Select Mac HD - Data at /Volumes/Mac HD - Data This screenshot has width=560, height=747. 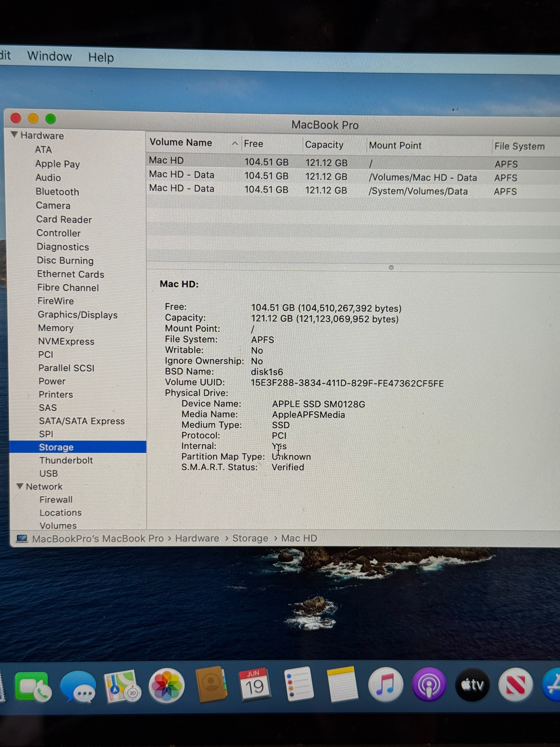pos(353,176)
